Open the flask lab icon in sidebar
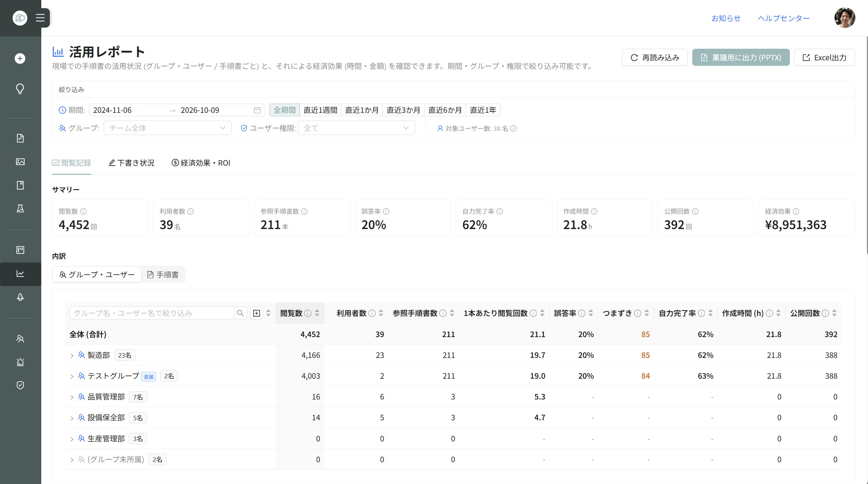The image size is (868, 484). click(20, 208)
